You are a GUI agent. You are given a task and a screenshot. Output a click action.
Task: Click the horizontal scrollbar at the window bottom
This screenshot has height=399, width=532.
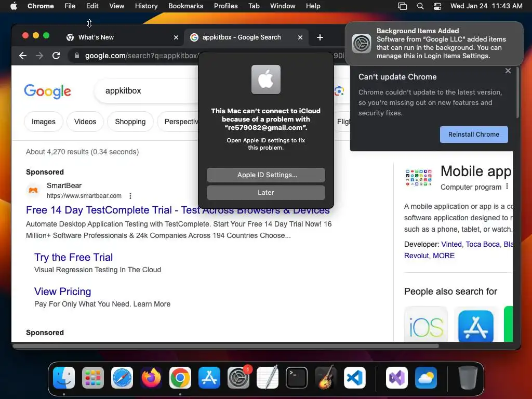coord(225,346)
